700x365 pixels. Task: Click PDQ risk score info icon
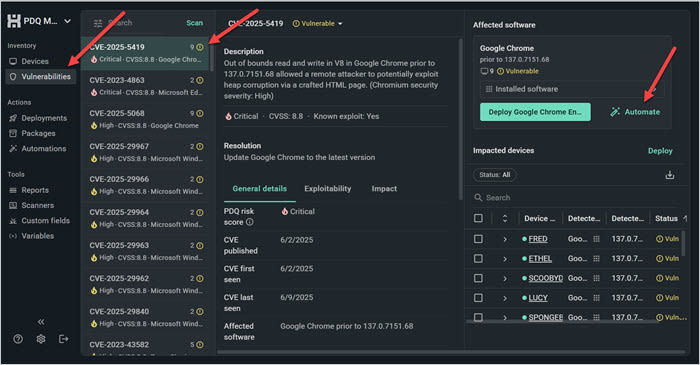250,222
